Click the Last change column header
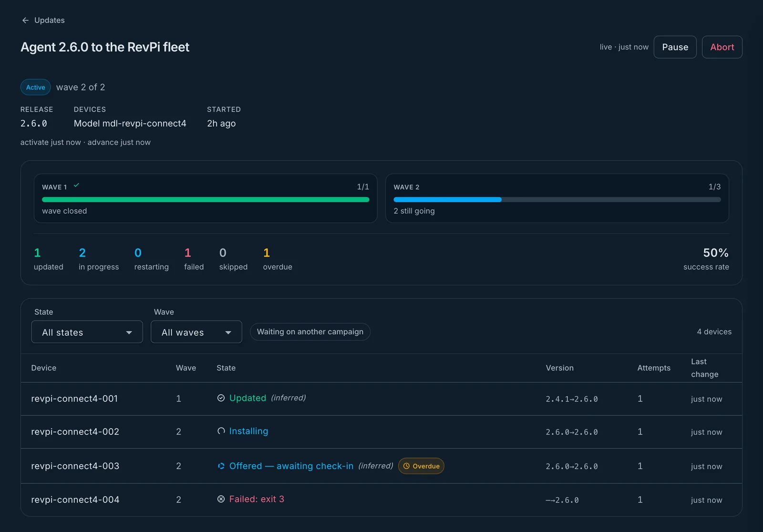This screenshot has width=763, height=532. 705,368
